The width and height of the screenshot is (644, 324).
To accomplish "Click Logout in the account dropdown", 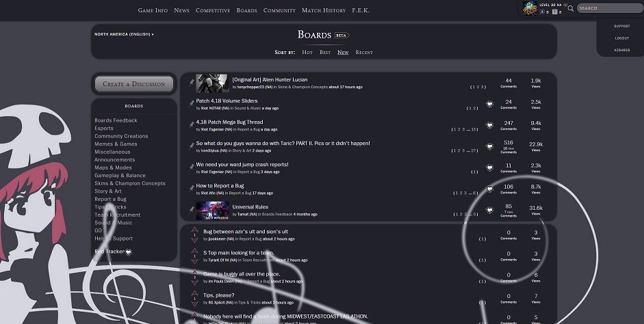I will [622, 38].
